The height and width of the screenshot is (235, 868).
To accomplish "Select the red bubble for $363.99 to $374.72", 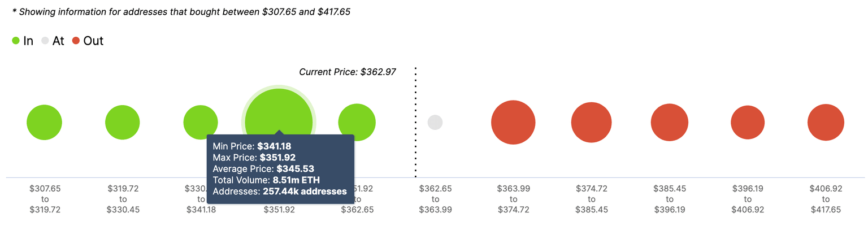I will (513, 122).
